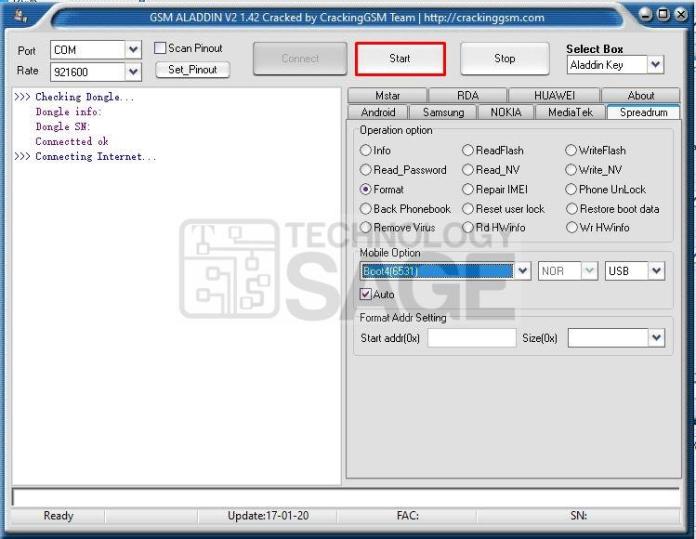Click the Checking Dongle log line

click(x=74, y=97)
